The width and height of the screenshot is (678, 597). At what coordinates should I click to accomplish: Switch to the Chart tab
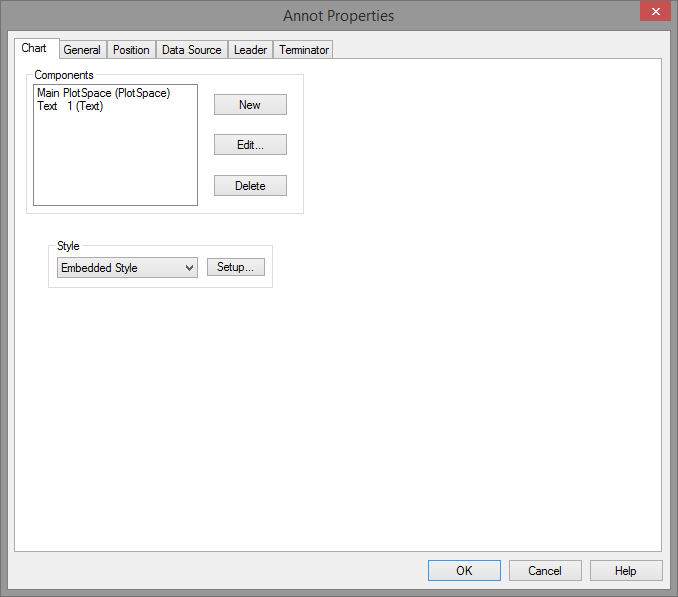point(34,48)
